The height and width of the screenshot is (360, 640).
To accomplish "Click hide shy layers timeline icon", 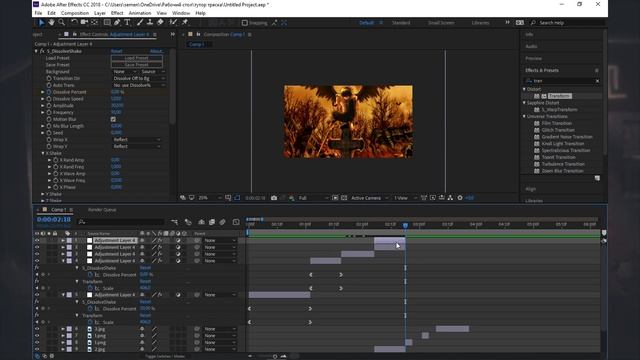I will [201, 222].
